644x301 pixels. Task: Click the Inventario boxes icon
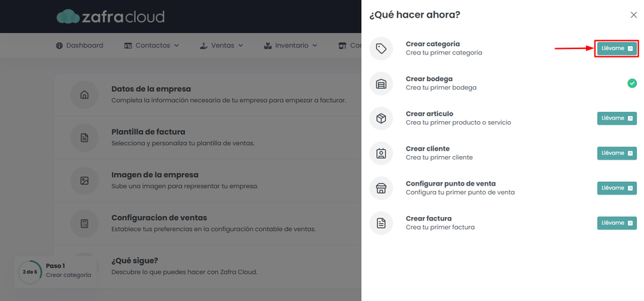[x=267, y=45]
